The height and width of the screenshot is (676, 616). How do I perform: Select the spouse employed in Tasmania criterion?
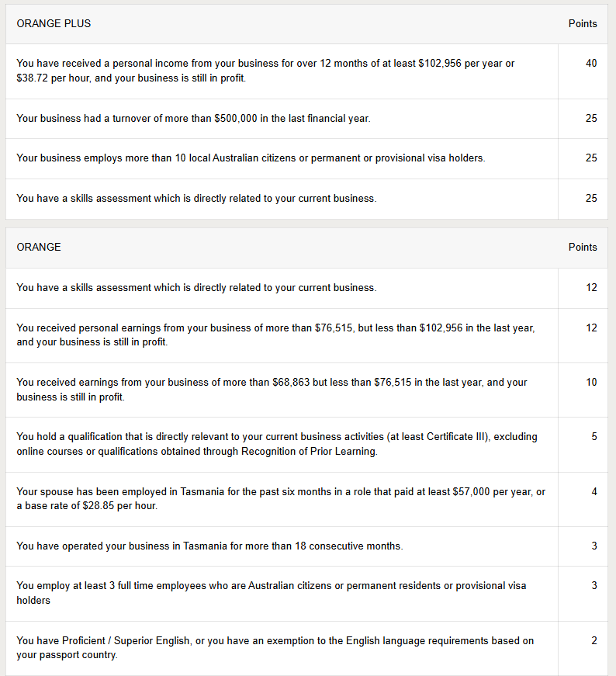[x=281, y=499]
